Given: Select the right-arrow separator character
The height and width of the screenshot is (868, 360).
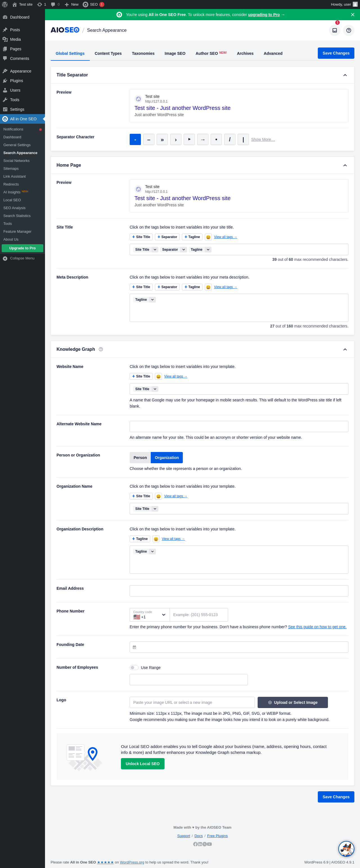Looking at the screenshot, I should pos(202,139).
